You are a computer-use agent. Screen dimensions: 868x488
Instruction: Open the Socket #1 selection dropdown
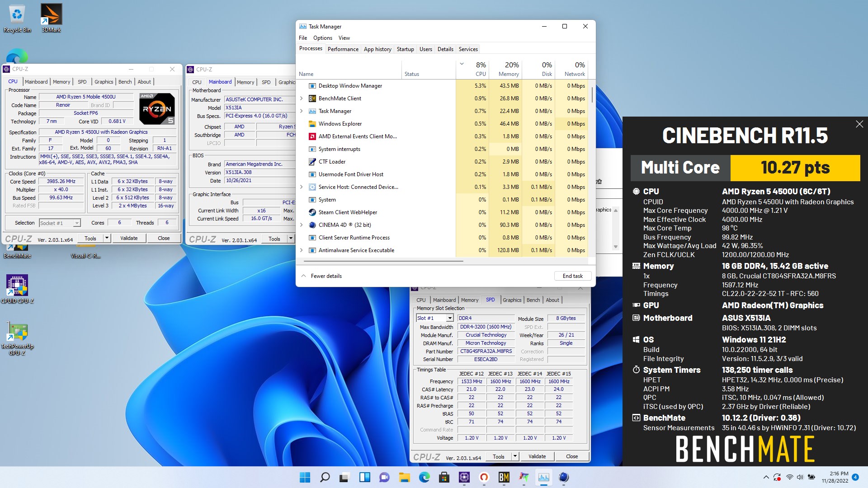77,223
